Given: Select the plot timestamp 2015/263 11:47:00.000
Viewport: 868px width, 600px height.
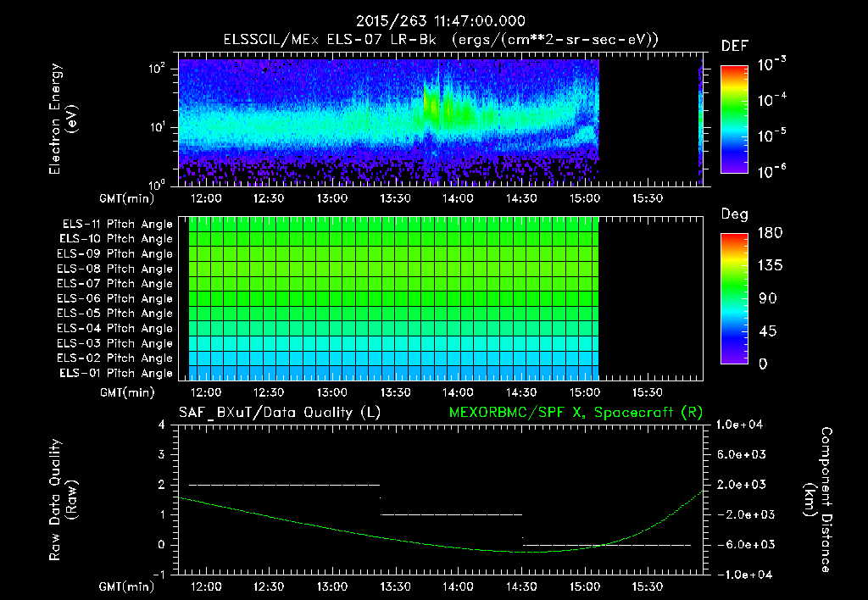Looking at the screenshot, I should [x=440, y=21].
